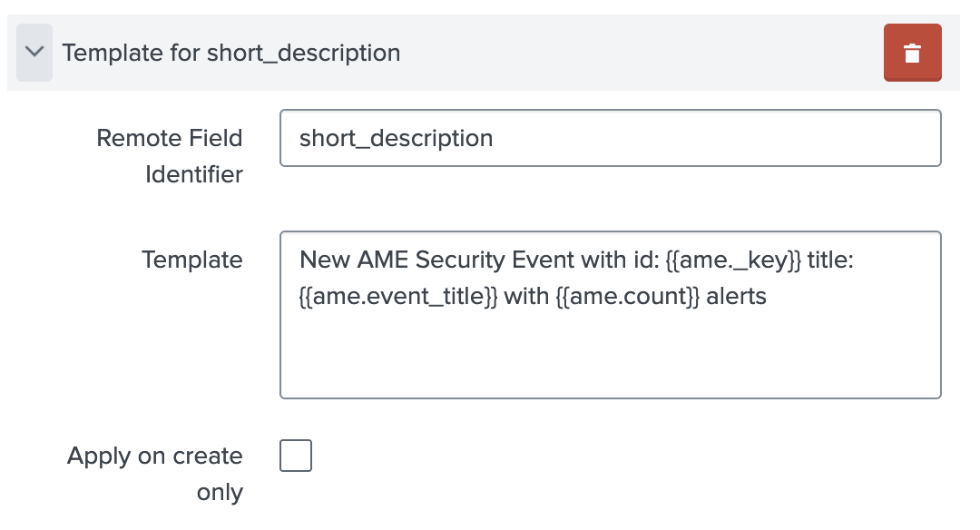Check the Apply on create only checkbox
This screenshot has width=980, height=530.
296,456
